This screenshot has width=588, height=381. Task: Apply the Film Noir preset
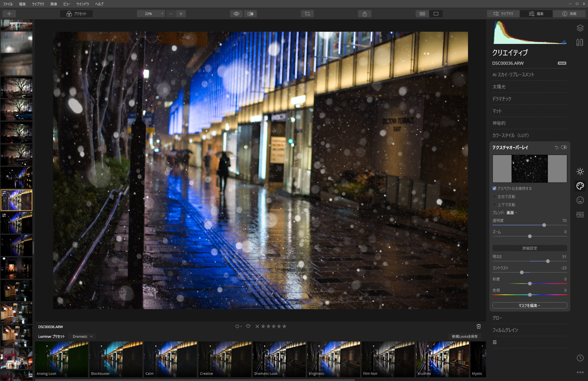388,359
